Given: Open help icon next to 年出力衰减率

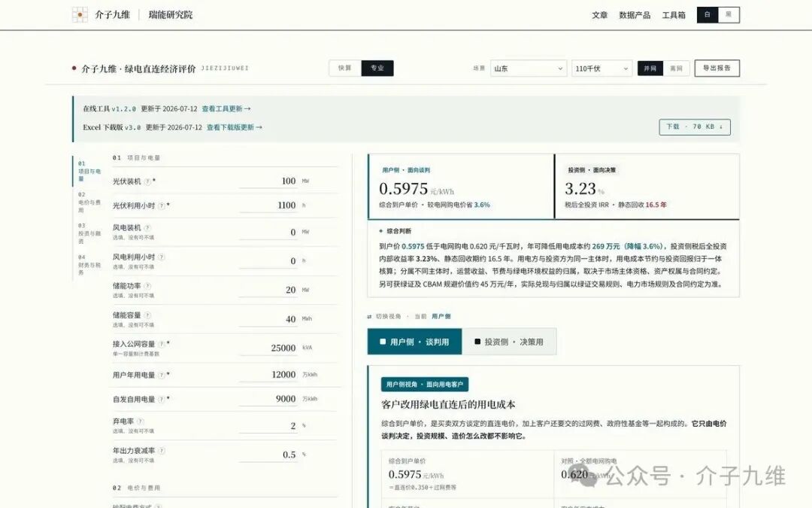Looking at the screenshot, I should click(x=162, y=451).
